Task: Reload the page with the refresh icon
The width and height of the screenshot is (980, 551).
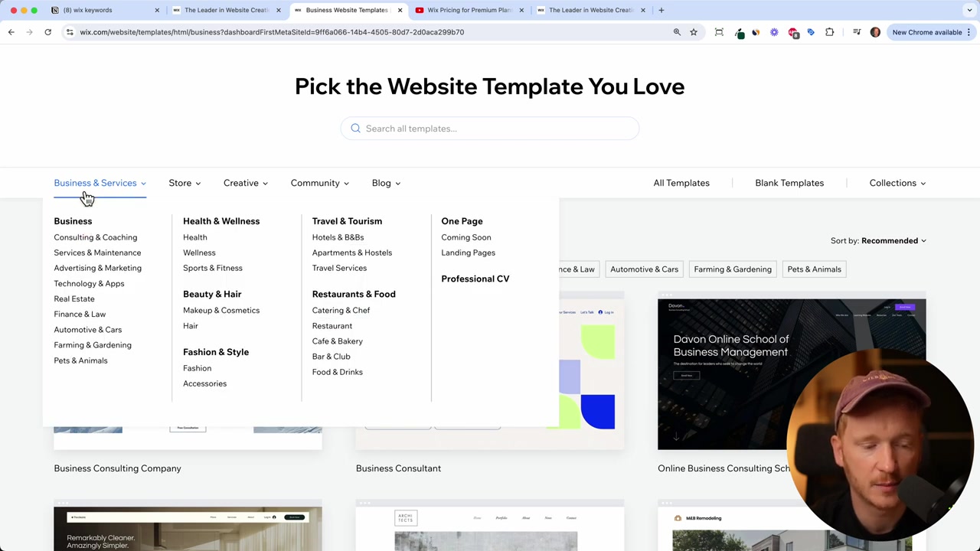Action: 47,32
